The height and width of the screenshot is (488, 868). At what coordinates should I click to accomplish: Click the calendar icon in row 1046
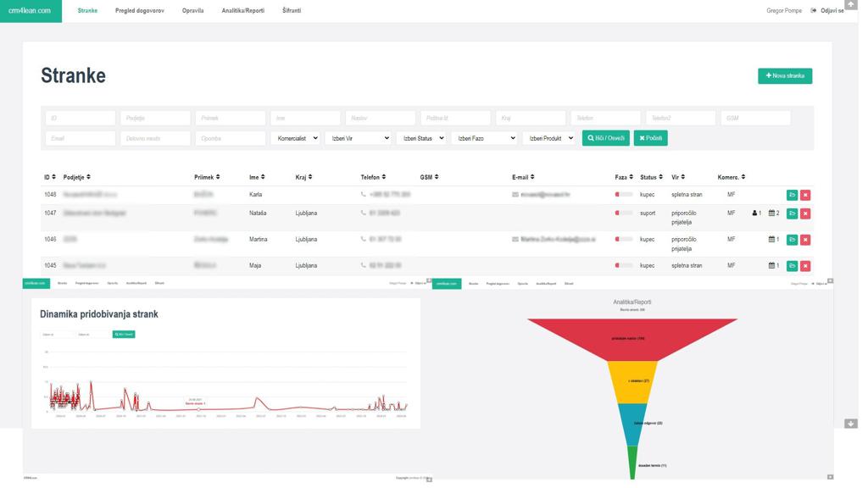pos(771,240)
